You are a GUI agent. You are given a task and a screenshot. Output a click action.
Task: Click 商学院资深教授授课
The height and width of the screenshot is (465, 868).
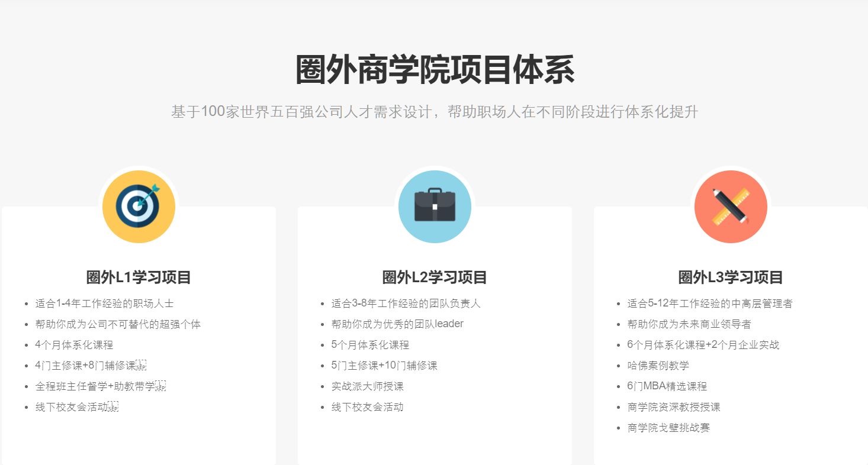674,407
